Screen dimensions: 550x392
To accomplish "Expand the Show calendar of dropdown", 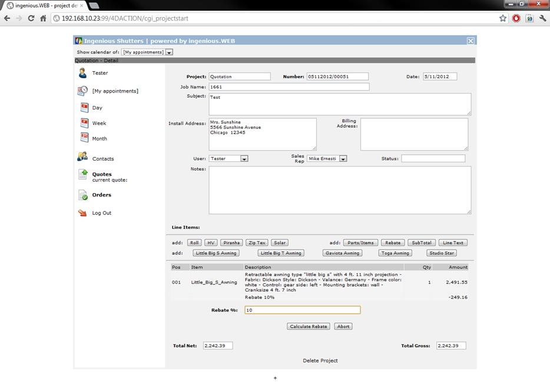I will pyautogui.click(x=169, y=52).
